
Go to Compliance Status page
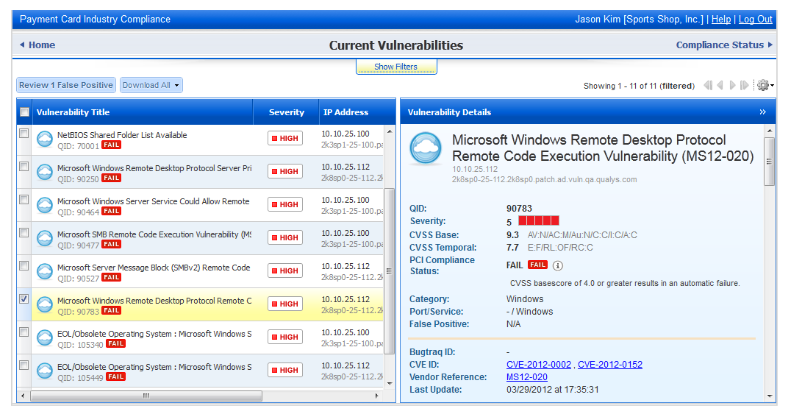pos(724,45)
